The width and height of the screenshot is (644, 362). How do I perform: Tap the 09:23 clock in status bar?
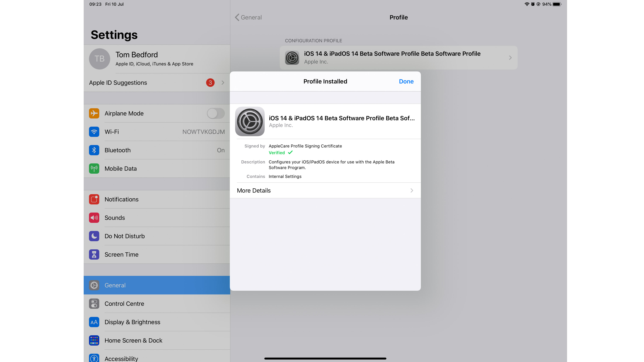click(x=96, y=4)
